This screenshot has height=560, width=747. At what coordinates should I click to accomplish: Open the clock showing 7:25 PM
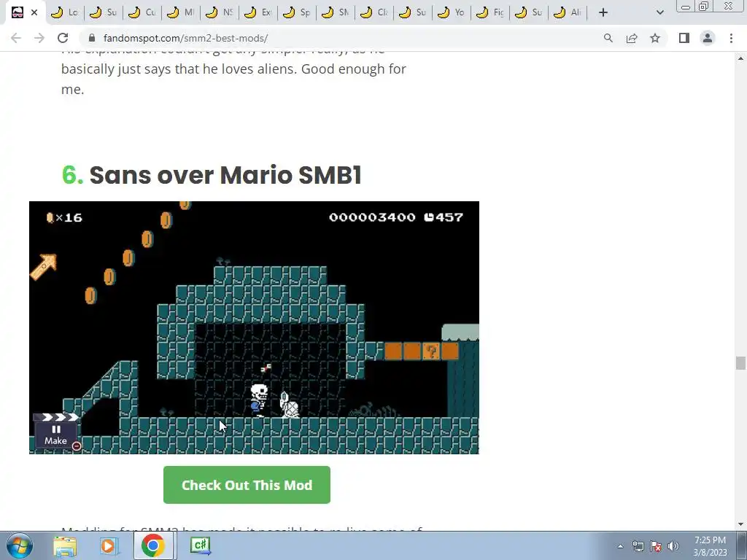tap(710, 546)
